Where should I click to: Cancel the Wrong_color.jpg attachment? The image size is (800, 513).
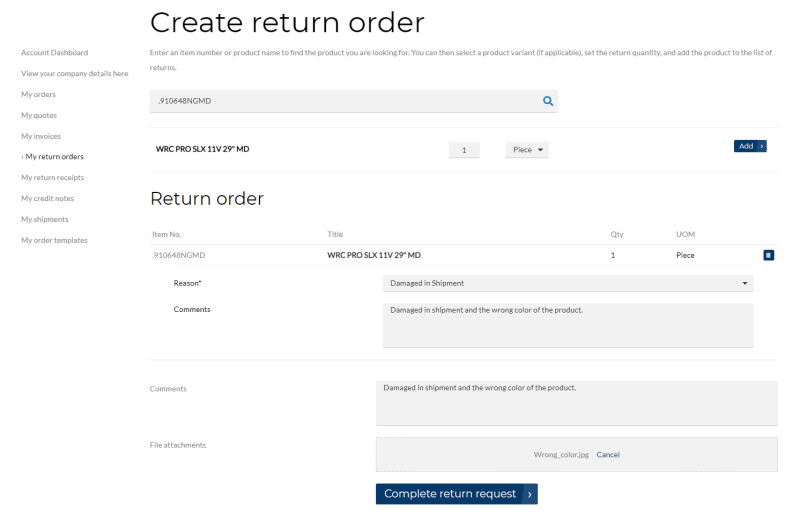point(608,455)
